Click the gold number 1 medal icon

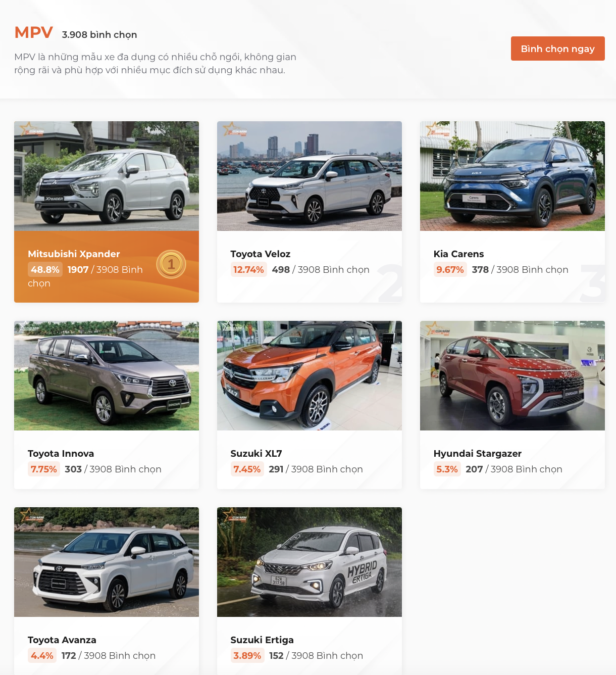point(171,264)
